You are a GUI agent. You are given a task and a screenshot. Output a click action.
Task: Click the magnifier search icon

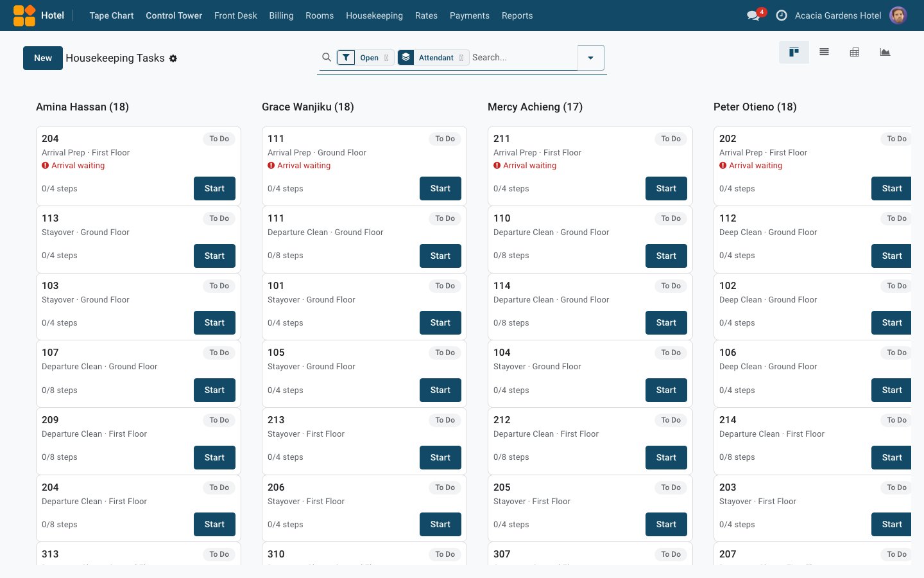[327, 57]
